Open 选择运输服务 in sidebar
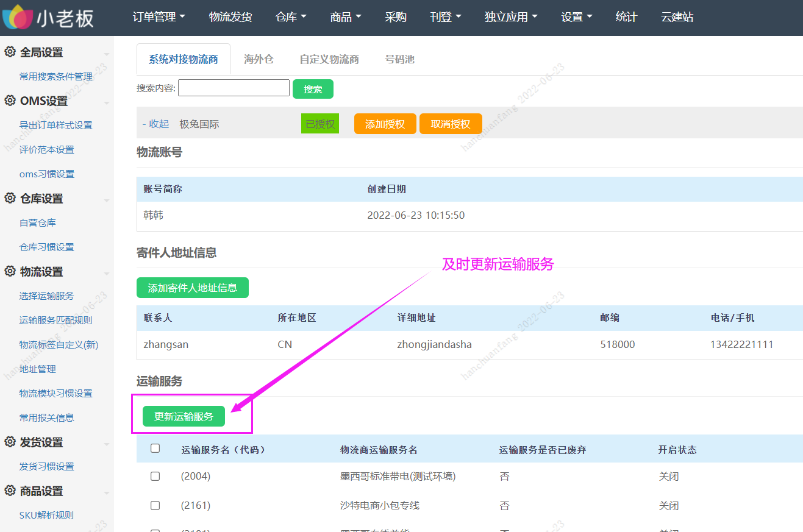Image resolution: width=803 pixels, height=532 pixels. [x=47, y=296]
